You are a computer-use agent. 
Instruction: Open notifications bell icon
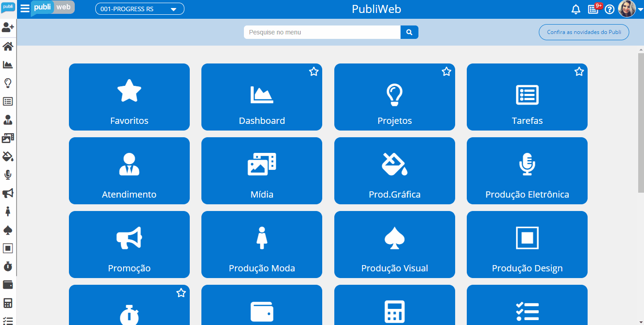pyautogui.click(x=576, y=9)
